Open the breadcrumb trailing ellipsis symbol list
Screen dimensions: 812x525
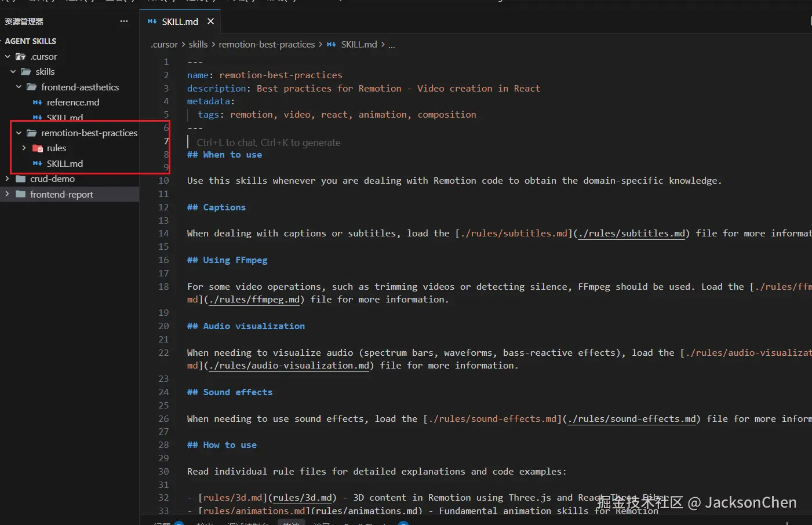point(392,45)
